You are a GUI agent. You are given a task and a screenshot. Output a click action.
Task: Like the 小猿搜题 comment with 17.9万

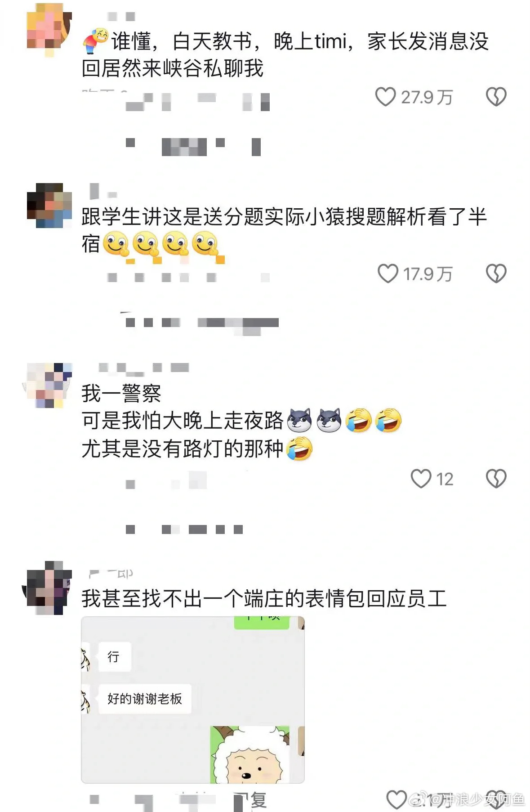click(387, 273)
